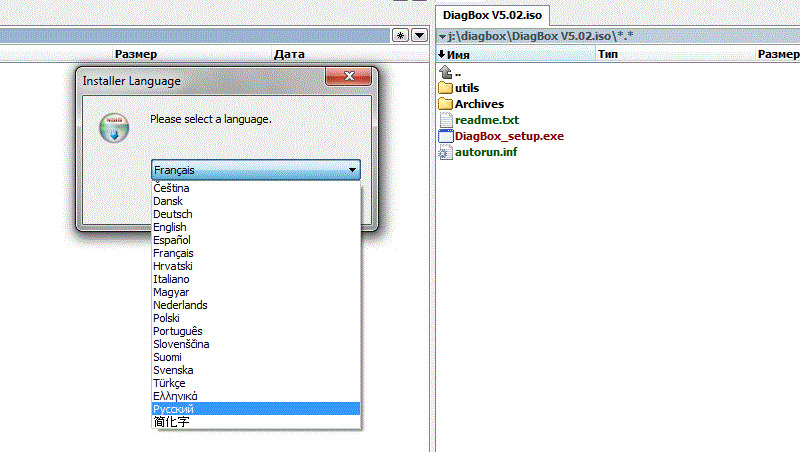800x452 pixels.
Task: Go up to parent directory entry
Action: [x=456, y=72]
